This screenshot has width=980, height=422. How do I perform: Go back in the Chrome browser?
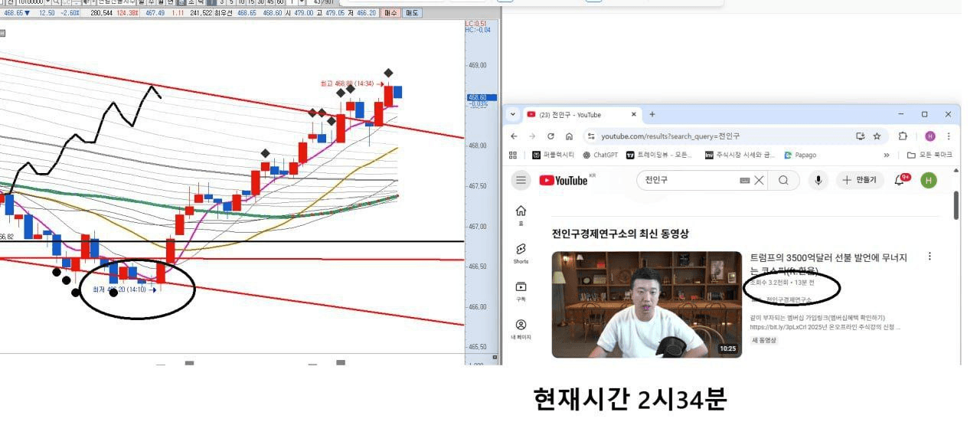pyautogui.click(x=514, y=136)
